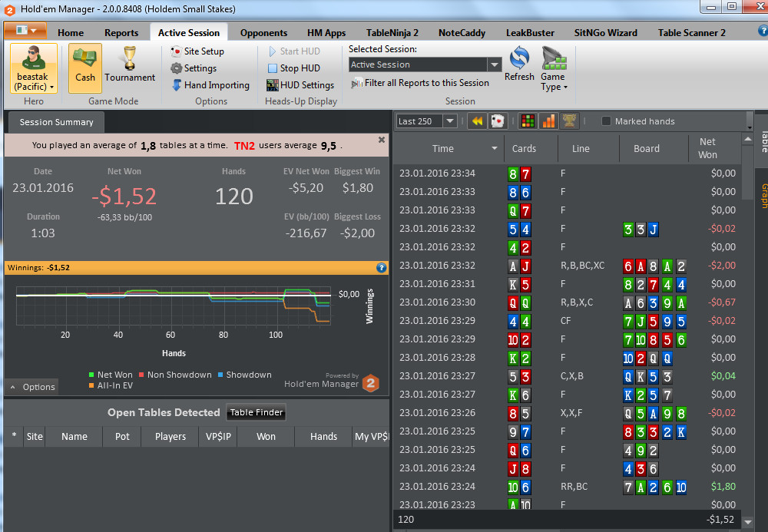This screenshot has width=768, height=532.
Task: Click the Hands column header in Open Tables
Action: click(324, 437)
